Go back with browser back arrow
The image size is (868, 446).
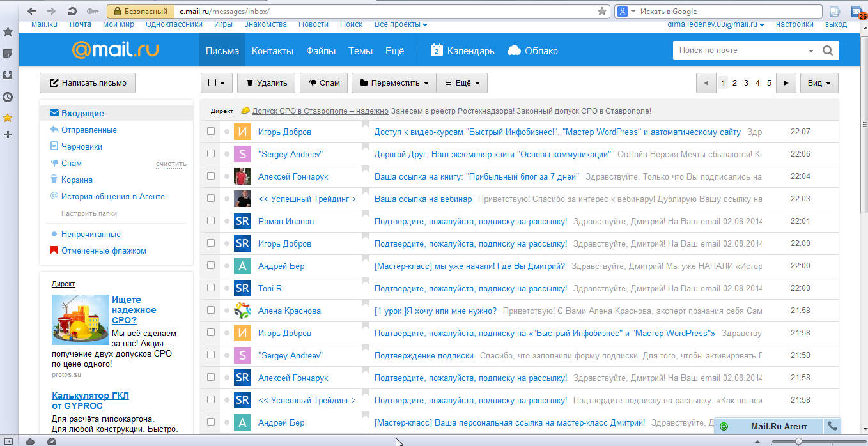pos(32,12)
